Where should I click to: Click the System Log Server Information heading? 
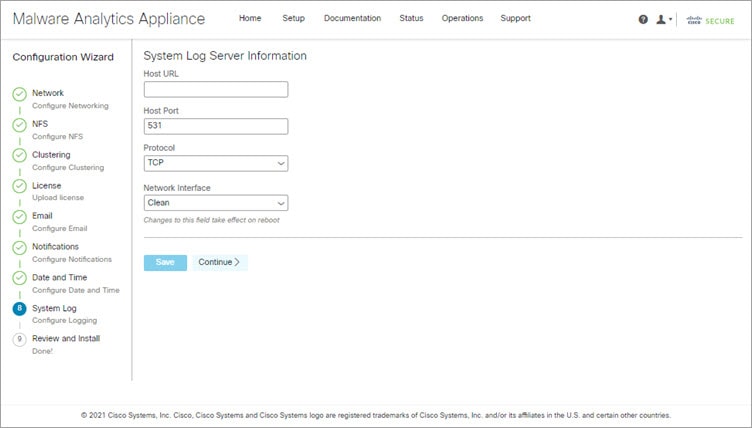225,56
